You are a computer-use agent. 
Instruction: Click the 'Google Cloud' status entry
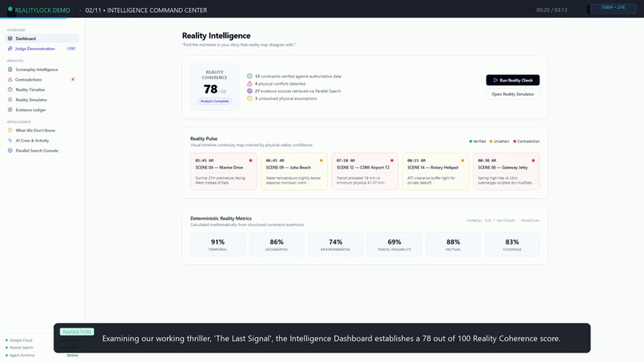point(19,340)
